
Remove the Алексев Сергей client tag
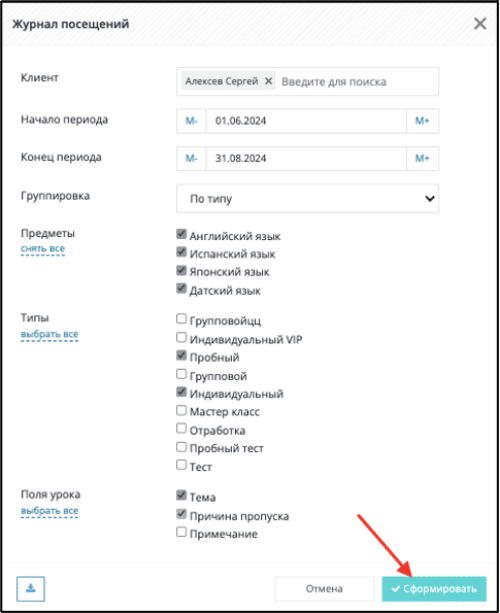tap(268, 81)
